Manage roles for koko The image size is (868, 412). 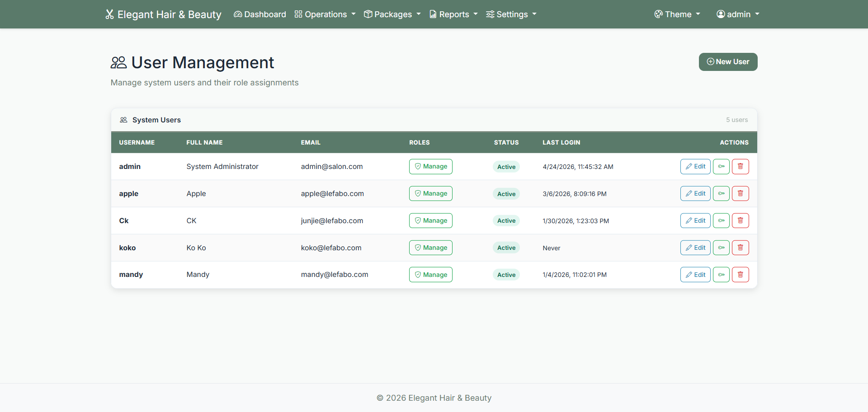(x=431, y=248)
